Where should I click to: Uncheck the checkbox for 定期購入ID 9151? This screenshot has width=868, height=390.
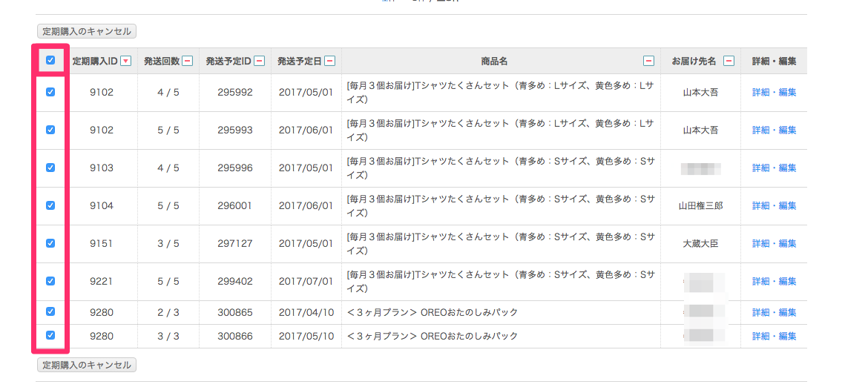point(50,243)
